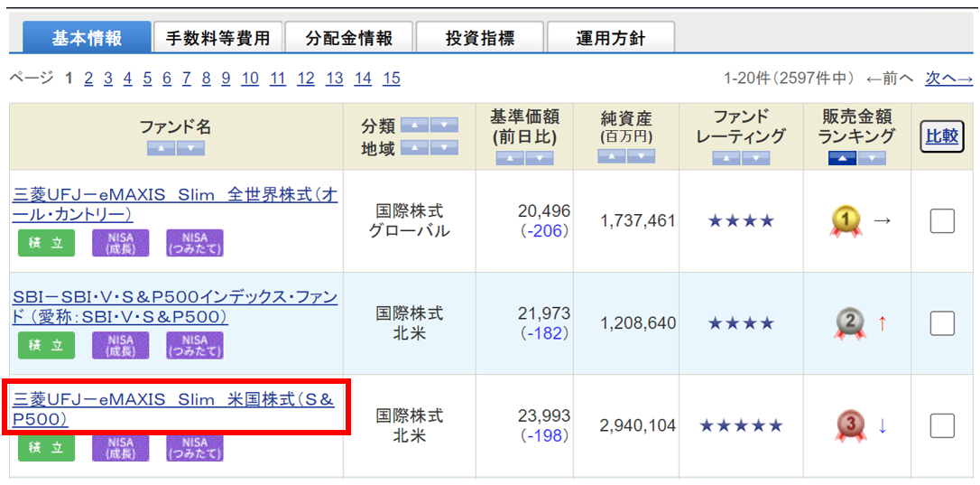Select net assets value 1,737,461
Screen dimensions: 980x485
(637, 221)
